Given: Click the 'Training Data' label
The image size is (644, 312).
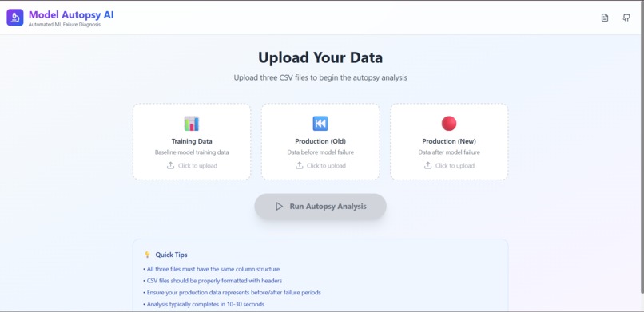Looking at the screenshot, I should [x=192, y=141].
